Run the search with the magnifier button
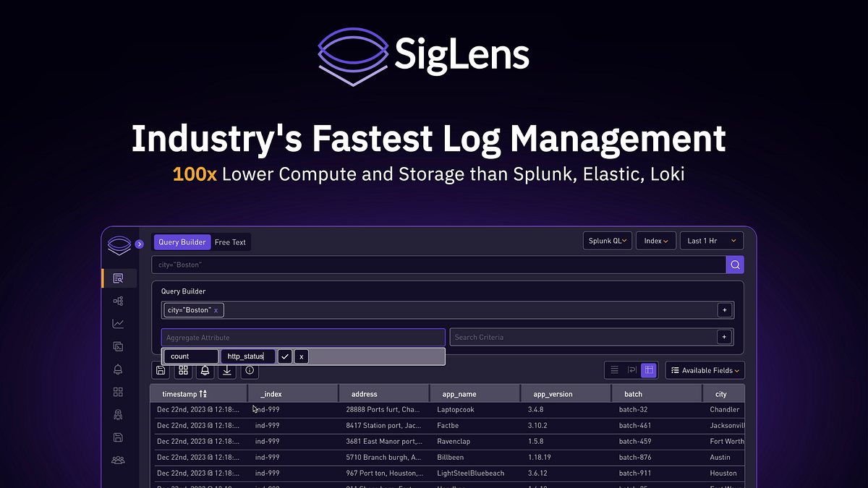The height and width of the screenshot is (488, 868). coord(735,265)
